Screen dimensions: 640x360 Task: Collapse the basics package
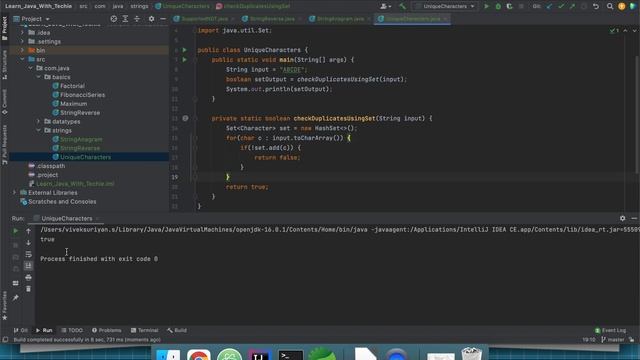(39, 77)
